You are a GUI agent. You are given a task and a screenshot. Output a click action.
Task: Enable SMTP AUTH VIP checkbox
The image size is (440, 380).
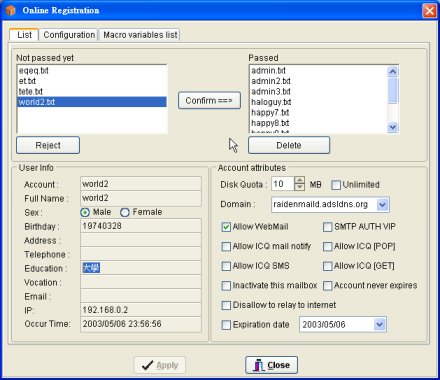click(328, 227)
